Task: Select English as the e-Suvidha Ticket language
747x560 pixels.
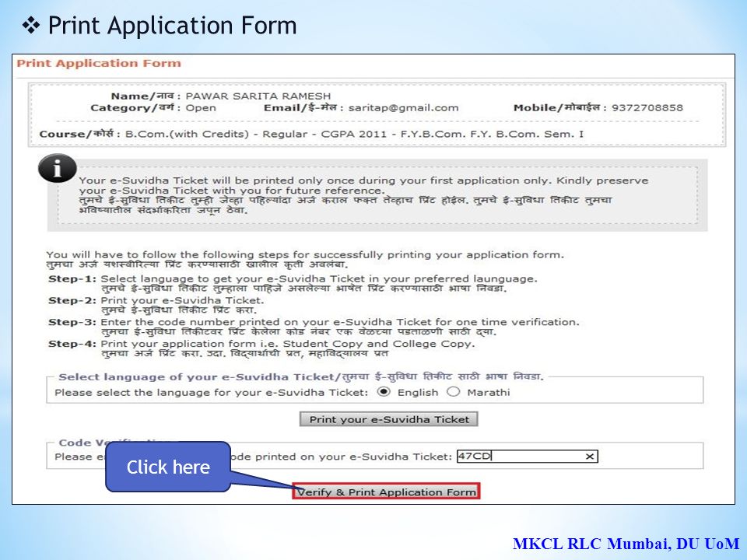Action: (x=384, y=392)
